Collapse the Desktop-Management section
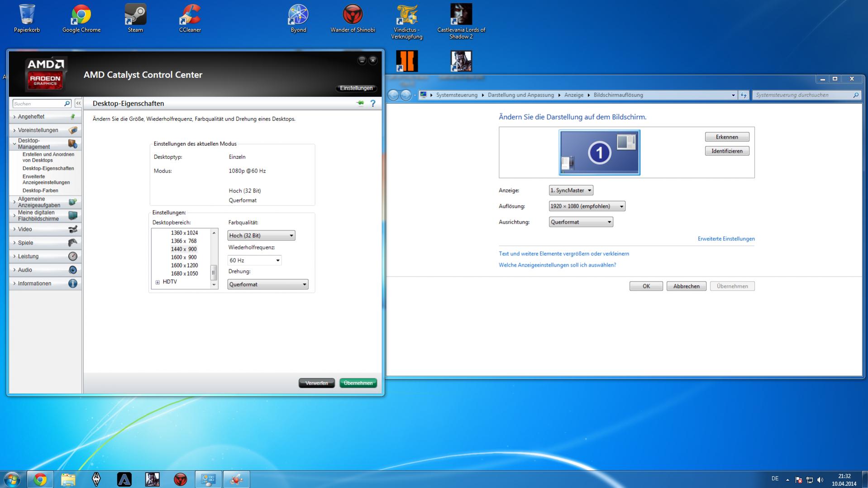This screenshot has width=868, height=488. point(45,144)
